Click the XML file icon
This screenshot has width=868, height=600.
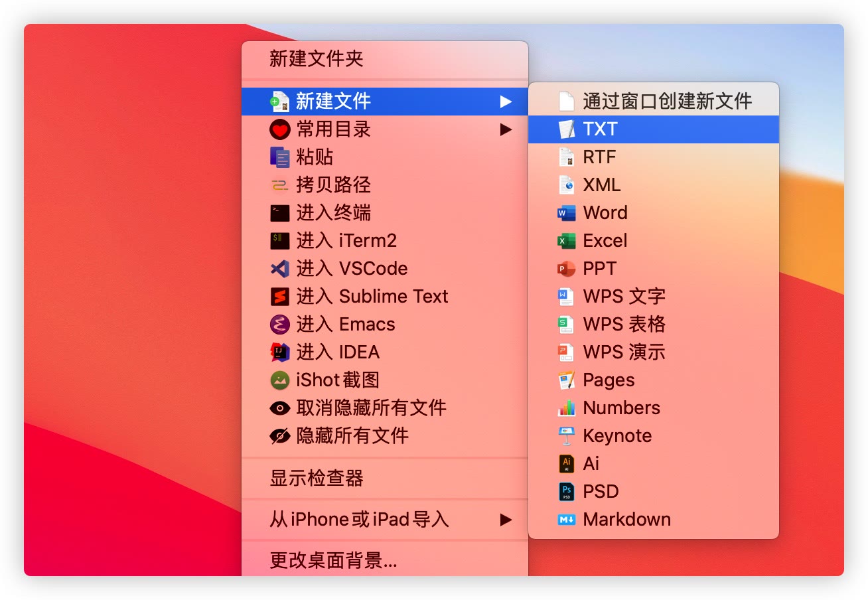566,185
